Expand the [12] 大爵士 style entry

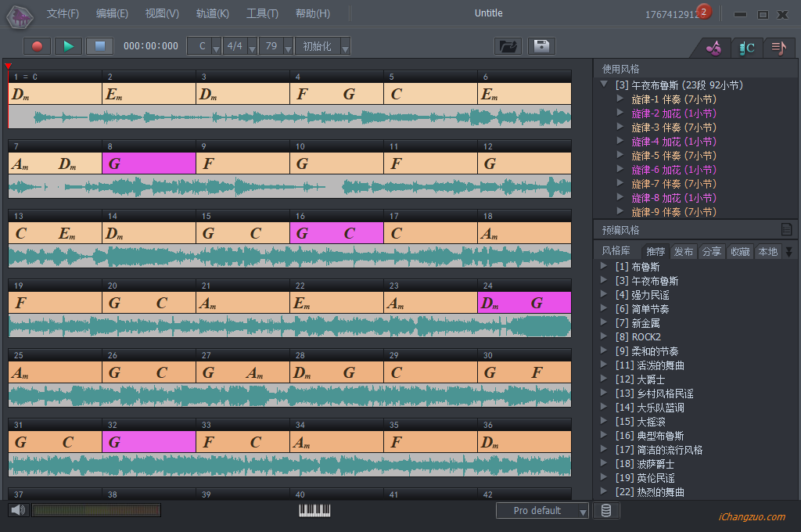click(x=604, y=379)
